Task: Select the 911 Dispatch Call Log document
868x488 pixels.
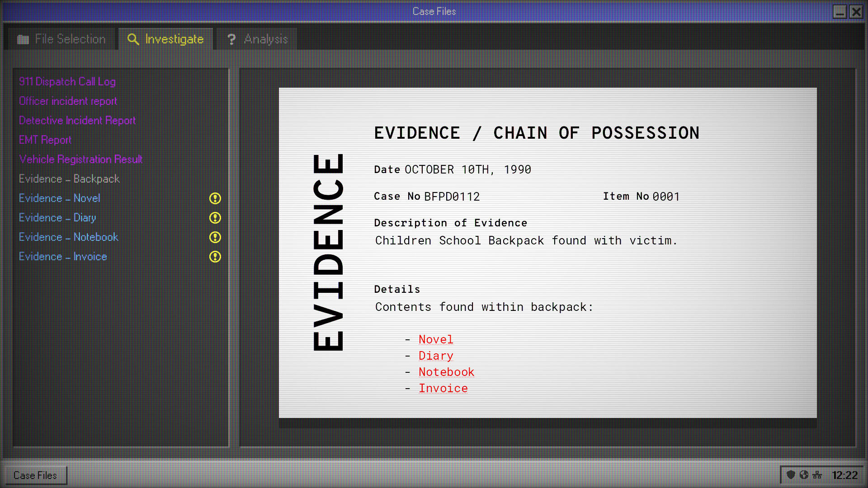Action: (x=67, y=82)
